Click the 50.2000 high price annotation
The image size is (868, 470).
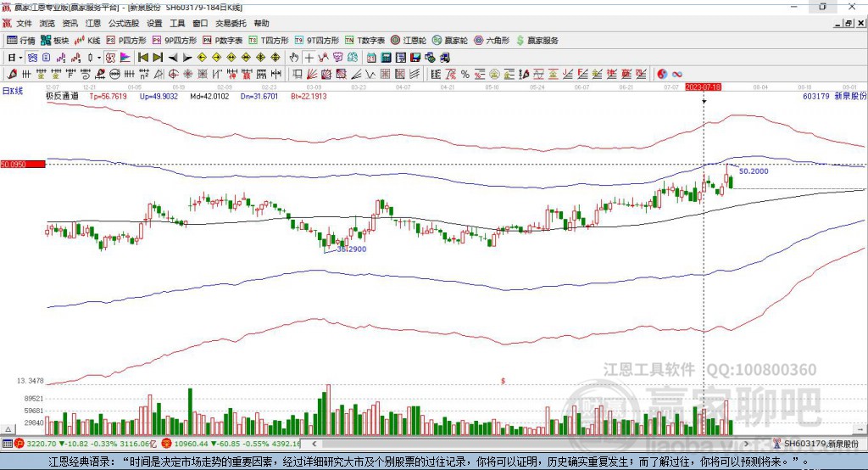[754, 171]
